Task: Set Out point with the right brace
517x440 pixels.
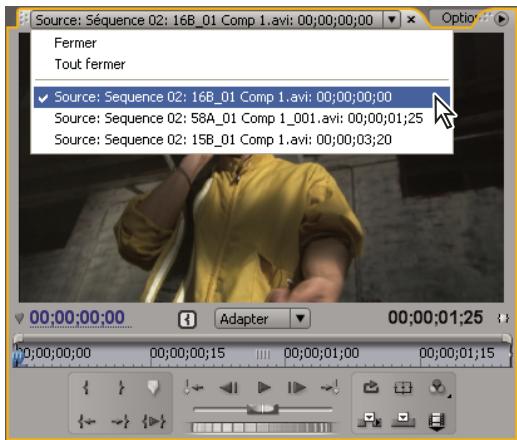Action: click(x=121, y=387)
